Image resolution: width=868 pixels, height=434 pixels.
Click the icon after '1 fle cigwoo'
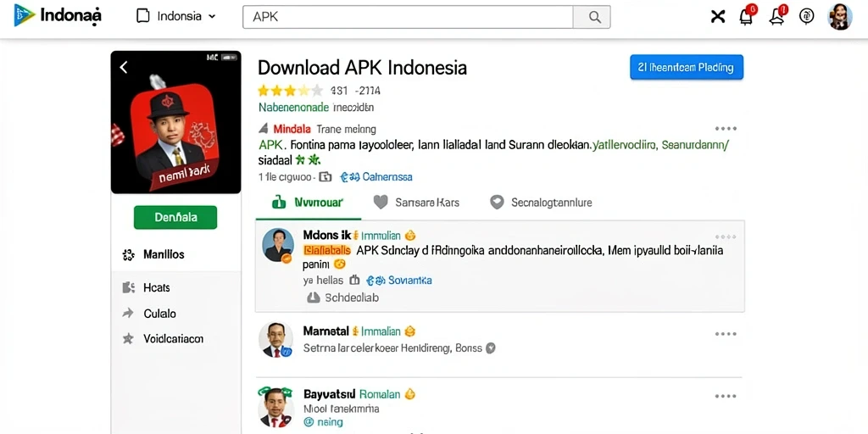(x=325, y=177)
